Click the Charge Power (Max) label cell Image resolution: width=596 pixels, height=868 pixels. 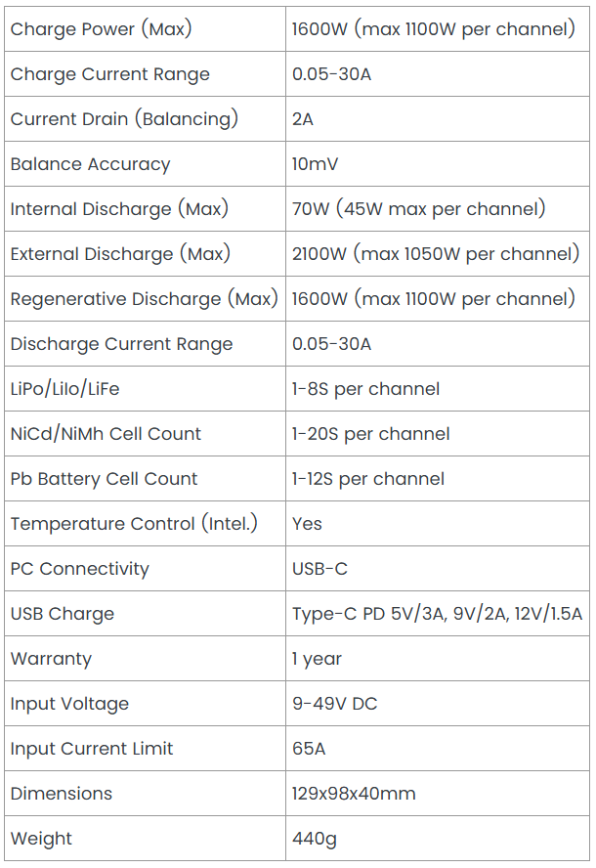(145, 29)
